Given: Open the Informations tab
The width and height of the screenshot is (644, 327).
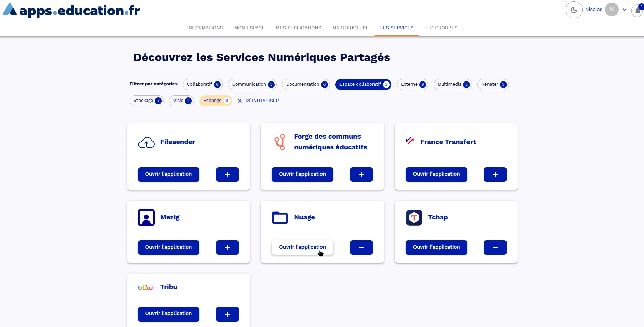Looking at the screenshot, I should tap(205, 28).
